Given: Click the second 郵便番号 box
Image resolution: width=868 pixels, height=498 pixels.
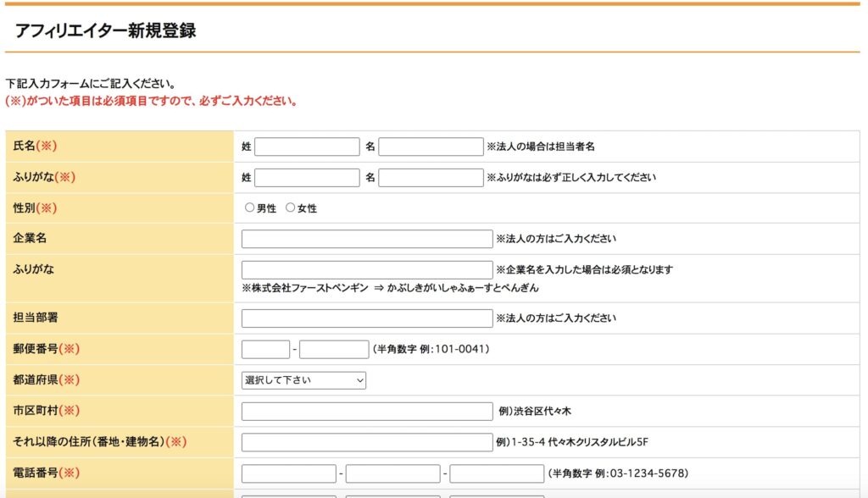Looking at the screenshot, I should click(334, 349).
